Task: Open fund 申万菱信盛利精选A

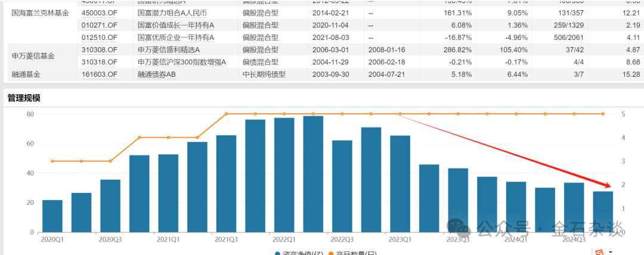Action: [168, 50]
